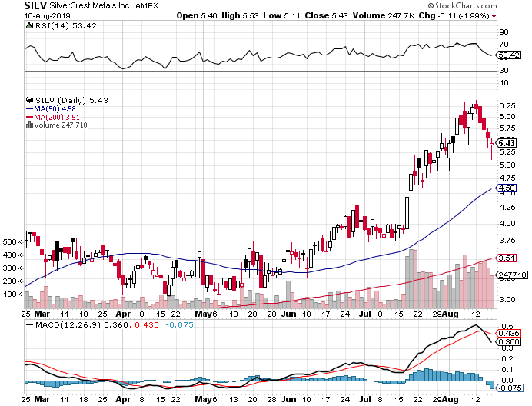Click the SILV (Daily) 5.43 legend
The image size is (532, 406).
click(x=71, y=101)
